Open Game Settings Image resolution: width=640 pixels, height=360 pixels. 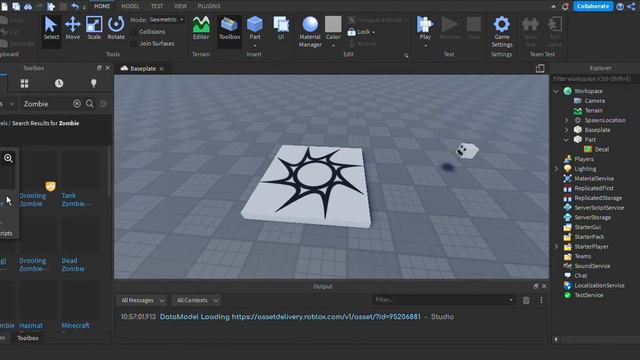click(x=502, y=32)
